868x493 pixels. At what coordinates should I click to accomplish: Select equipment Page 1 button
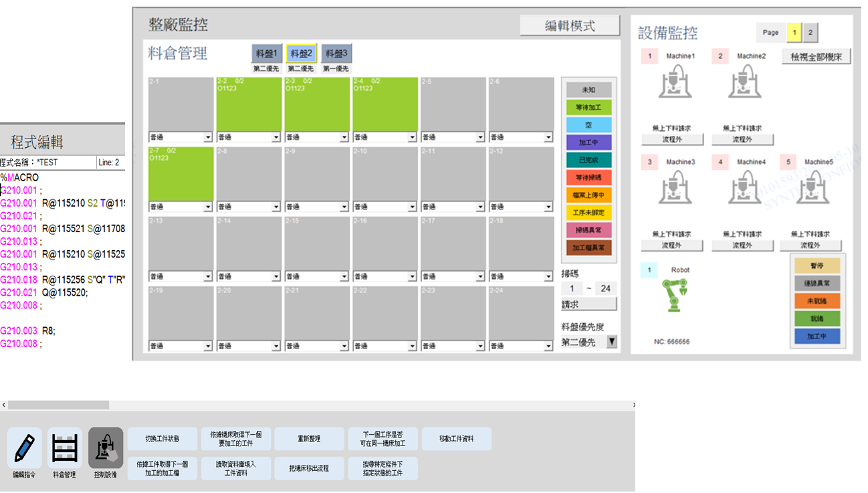(794, 33)
